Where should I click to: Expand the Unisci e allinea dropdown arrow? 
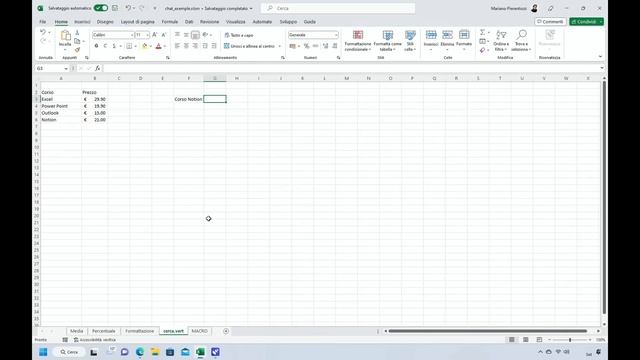click(x=280, y=46)
